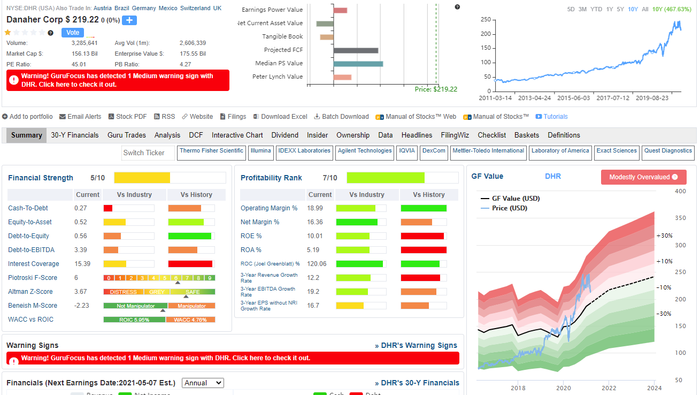Switch to Dividend tab
The width and height of the screenshot is (700, 395).
(x=285, y=135)
